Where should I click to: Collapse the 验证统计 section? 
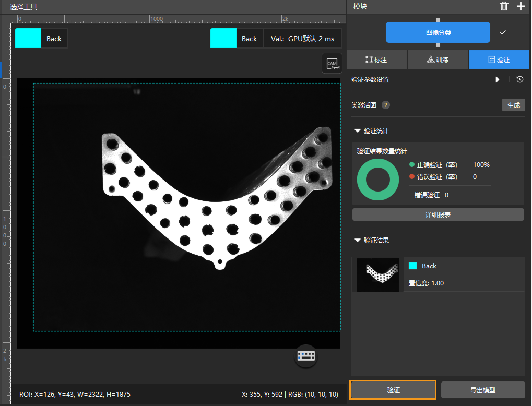(x=357, y=130)
